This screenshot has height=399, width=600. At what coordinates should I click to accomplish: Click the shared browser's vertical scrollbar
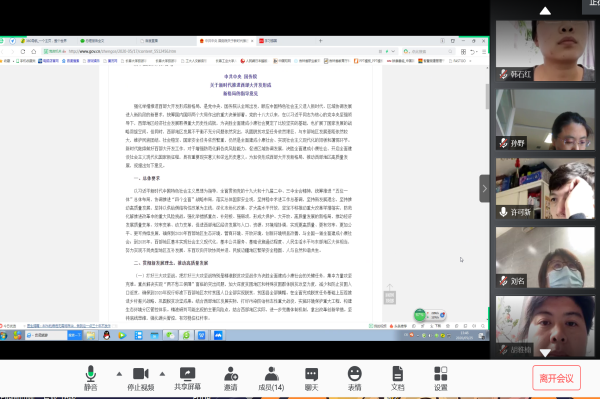[x=488, y=96]
